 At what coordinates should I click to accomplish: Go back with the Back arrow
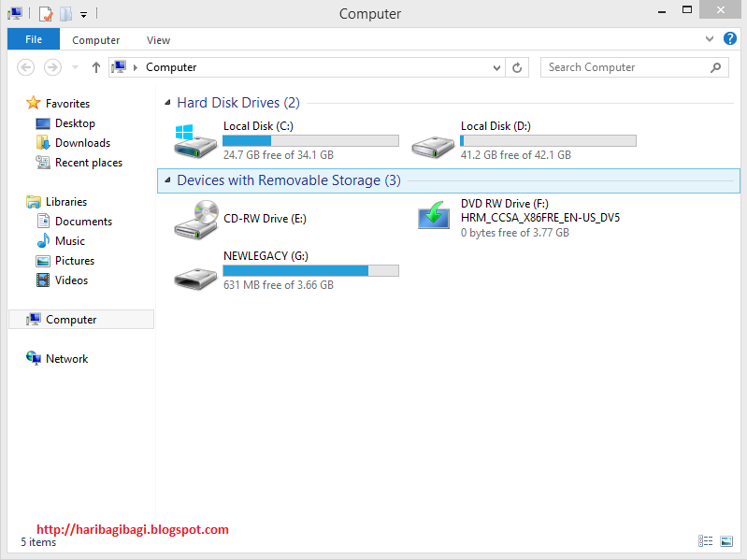[26, 67]
